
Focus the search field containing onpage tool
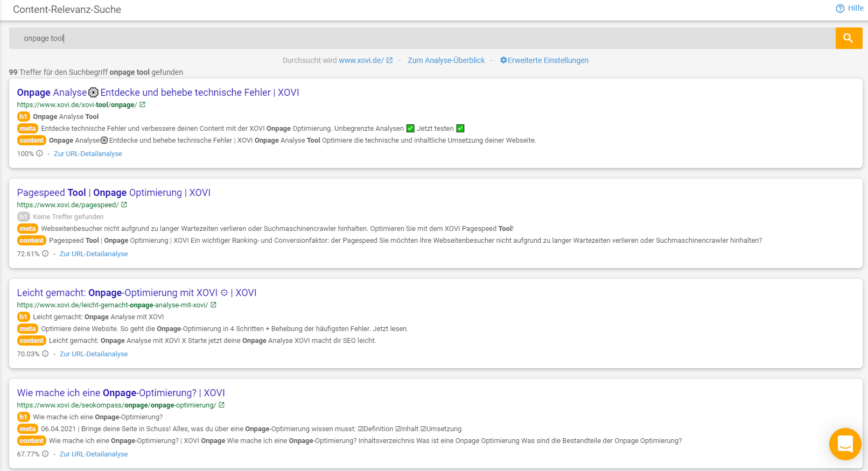tap(422, 38)
